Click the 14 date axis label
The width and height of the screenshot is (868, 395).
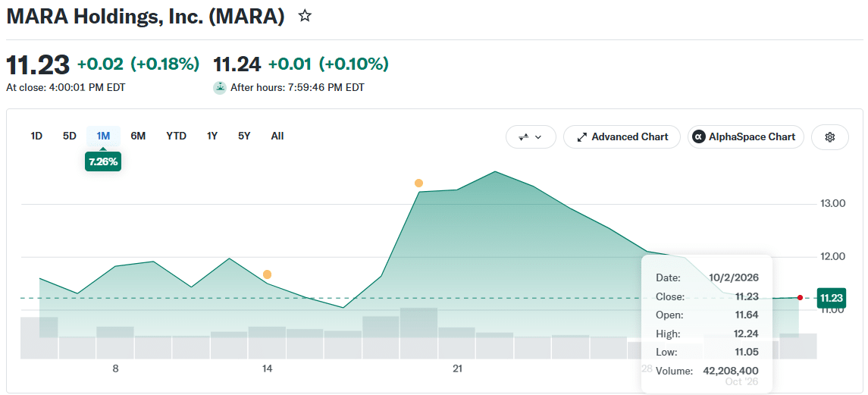(268, 368)
